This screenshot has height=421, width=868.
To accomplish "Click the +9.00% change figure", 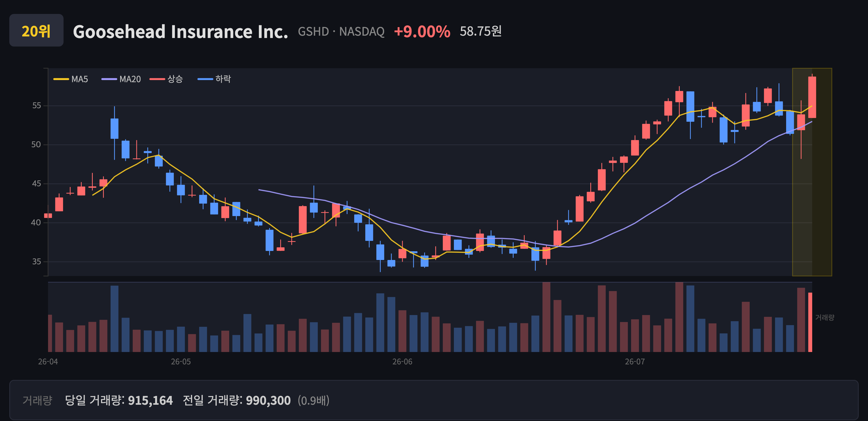I will tap(422, 31).
